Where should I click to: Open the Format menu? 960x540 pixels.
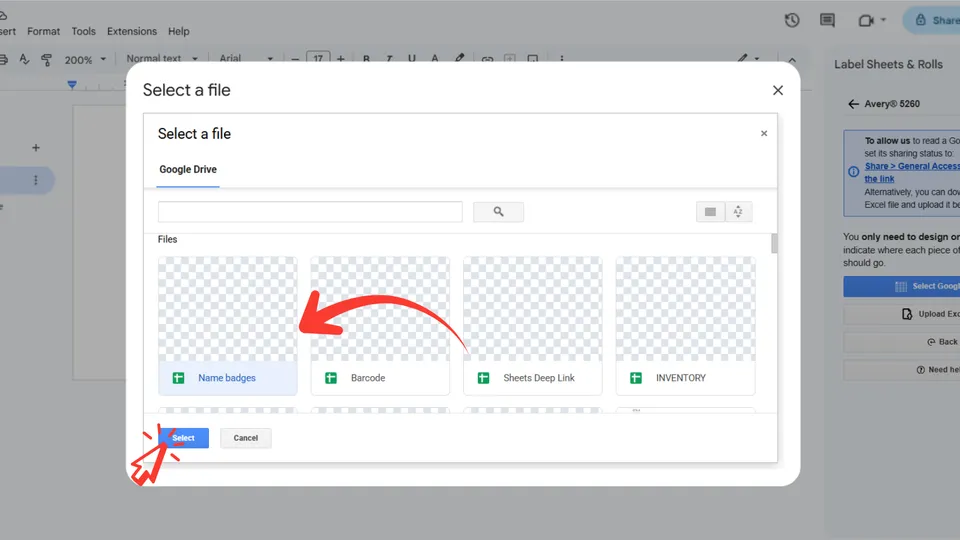(x=43, y=31)
